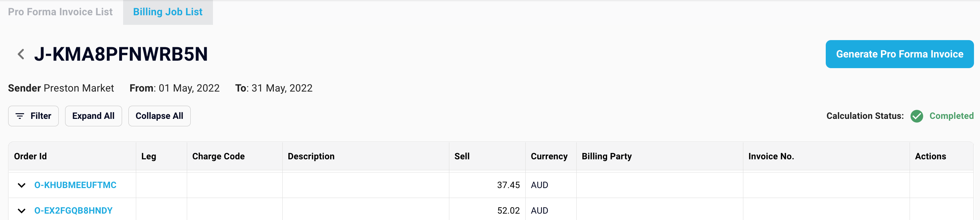980x220 pixels.
Task: Click the filter lines icon
Action: (x=20, y=116)
